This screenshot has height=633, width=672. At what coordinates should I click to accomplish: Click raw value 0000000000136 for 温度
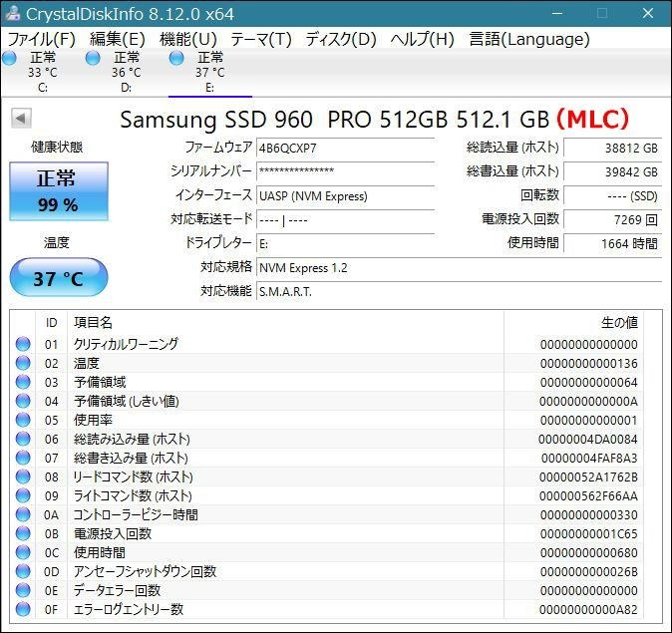pos(588,364)
